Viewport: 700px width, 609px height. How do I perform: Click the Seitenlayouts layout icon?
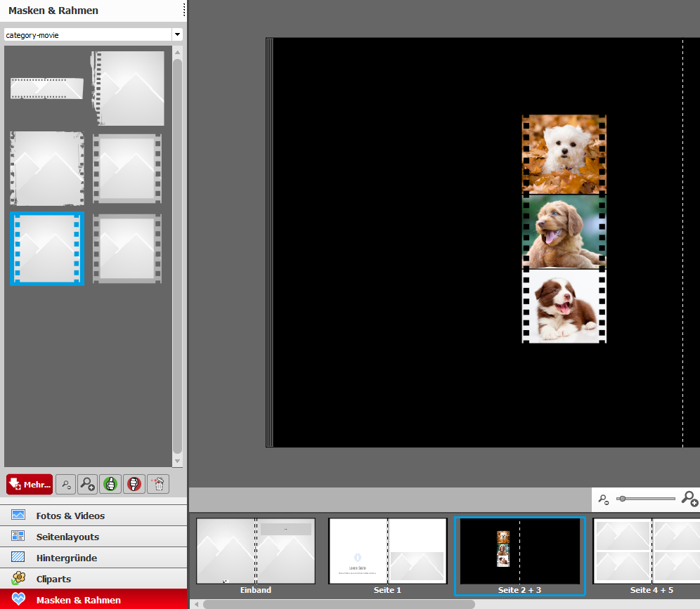pos(18,536)
